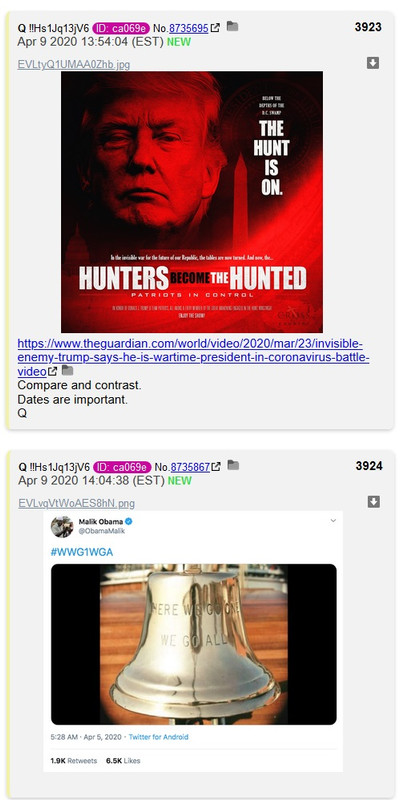The image size is (412, 800).
Task: Download image in post 3923 via arrow icon
Action: point(373,63)
